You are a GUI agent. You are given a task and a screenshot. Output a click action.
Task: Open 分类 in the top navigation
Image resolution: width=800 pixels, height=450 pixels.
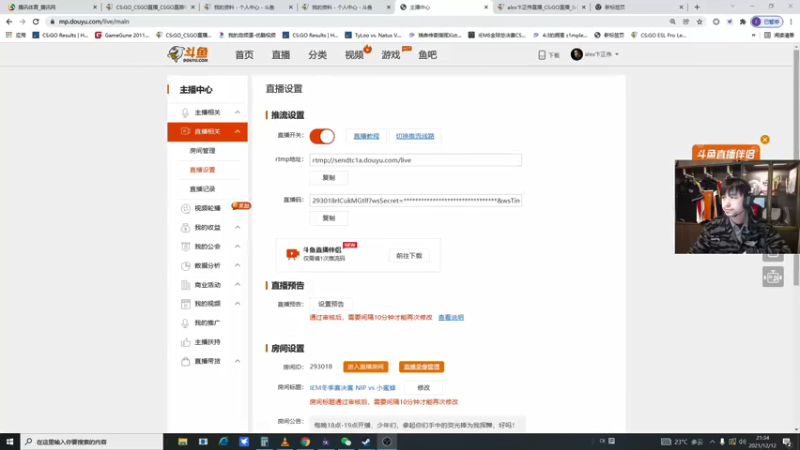pos(317,55)
